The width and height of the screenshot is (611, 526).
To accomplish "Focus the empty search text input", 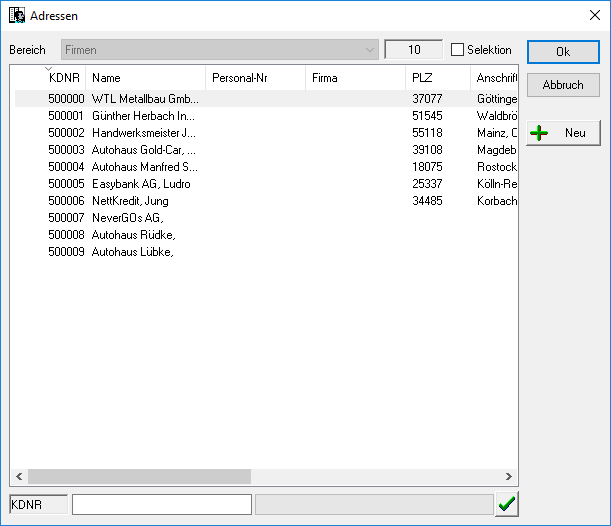I will 162,505.
